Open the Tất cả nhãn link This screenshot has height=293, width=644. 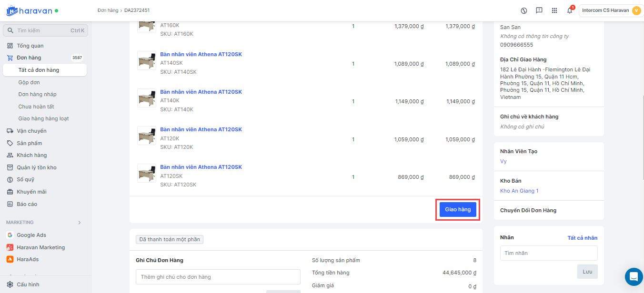click(x=582, y=238)
